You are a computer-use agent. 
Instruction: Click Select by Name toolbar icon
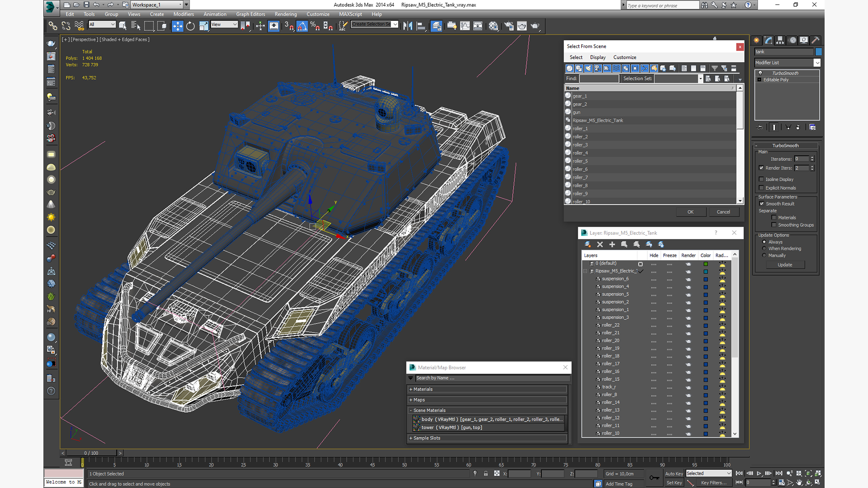tap(136, 26)
